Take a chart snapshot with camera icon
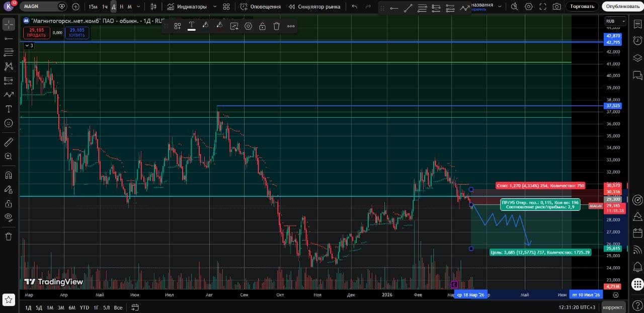This screenshot has height=313, width=644. [x=556, y=7]
